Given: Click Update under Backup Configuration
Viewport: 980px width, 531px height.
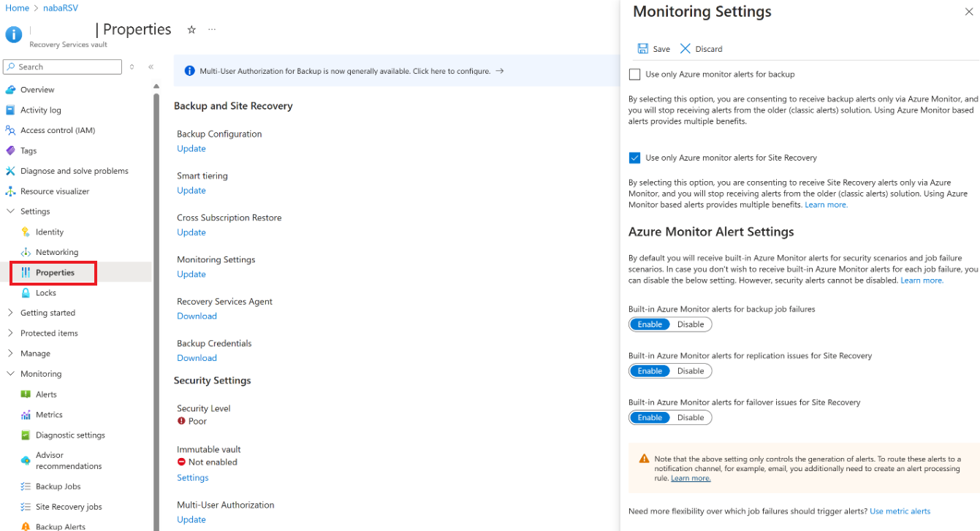Looking at the screenshot, I should click(191, 148).
